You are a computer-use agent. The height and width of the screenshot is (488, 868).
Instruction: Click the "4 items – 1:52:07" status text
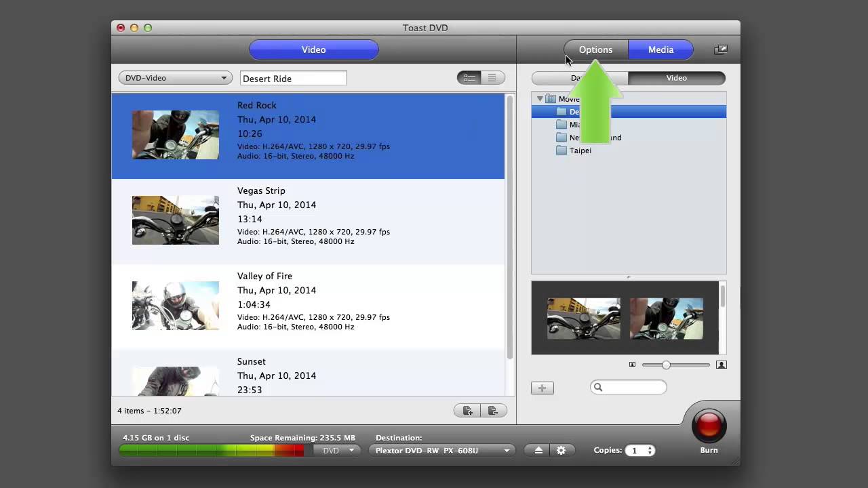pyautogui.click(x=149, y=411)
